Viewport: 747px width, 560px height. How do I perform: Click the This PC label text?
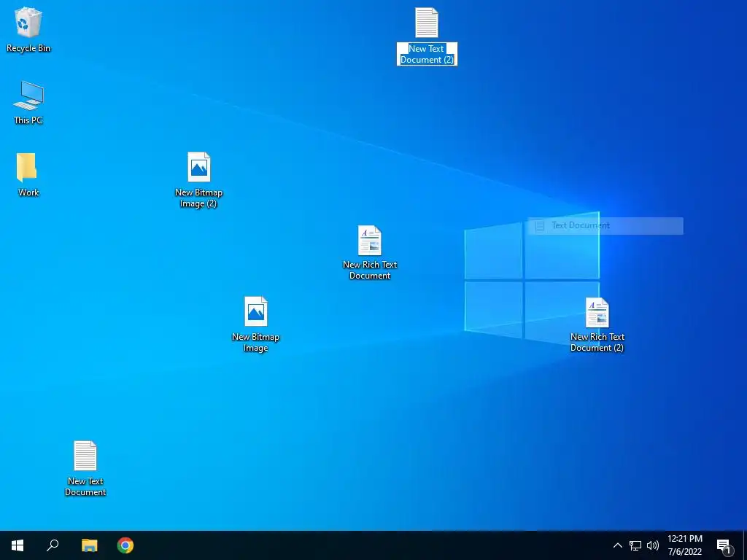coord(28,120)
